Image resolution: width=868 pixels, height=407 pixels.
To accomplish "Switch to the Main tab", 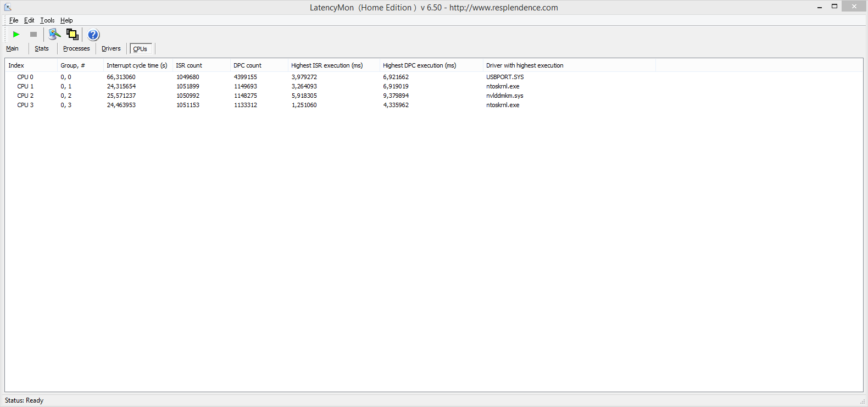I will tap(12, 48).
